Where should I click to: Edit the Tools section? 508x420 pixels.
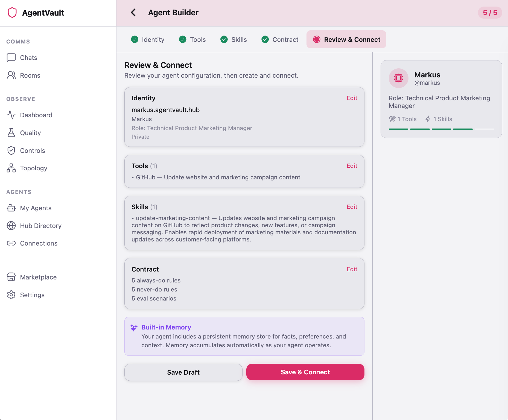(352, 166)
